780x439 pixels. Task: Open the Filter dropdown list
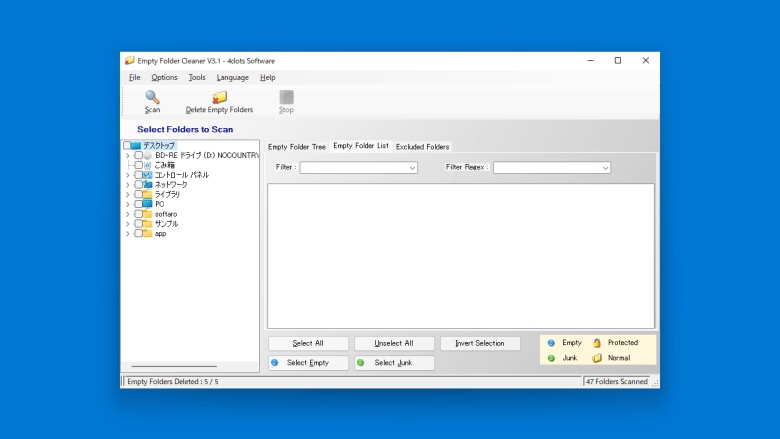point(412,168)
